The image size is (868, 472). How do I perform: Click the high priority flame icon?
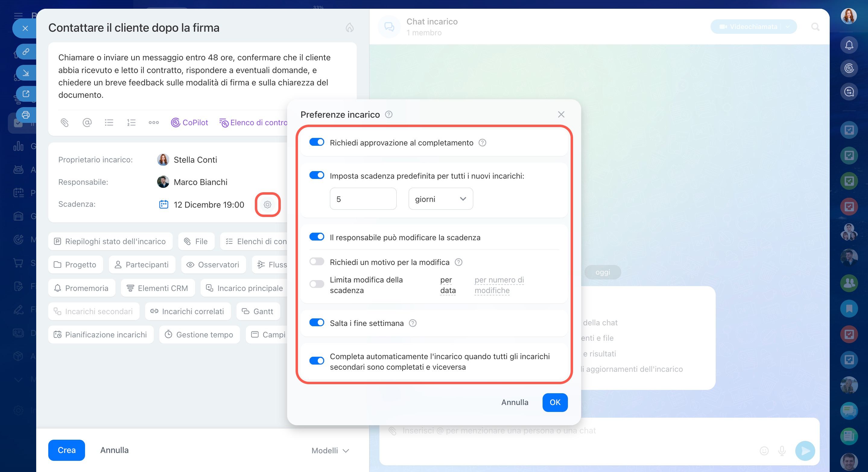350,28
